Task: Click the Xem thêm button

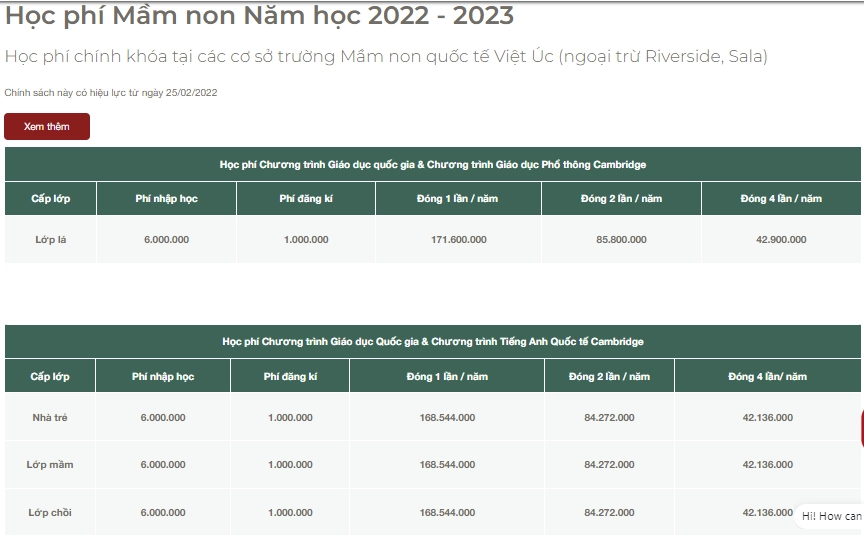Action: click(47, 127)
